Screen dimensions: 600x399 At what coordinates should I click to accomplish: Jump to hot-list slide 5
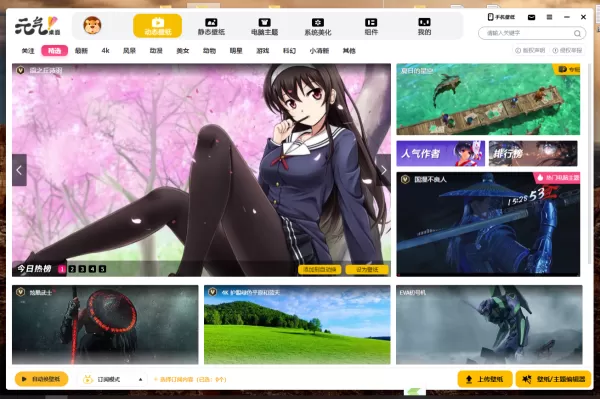tap(103, 269)
